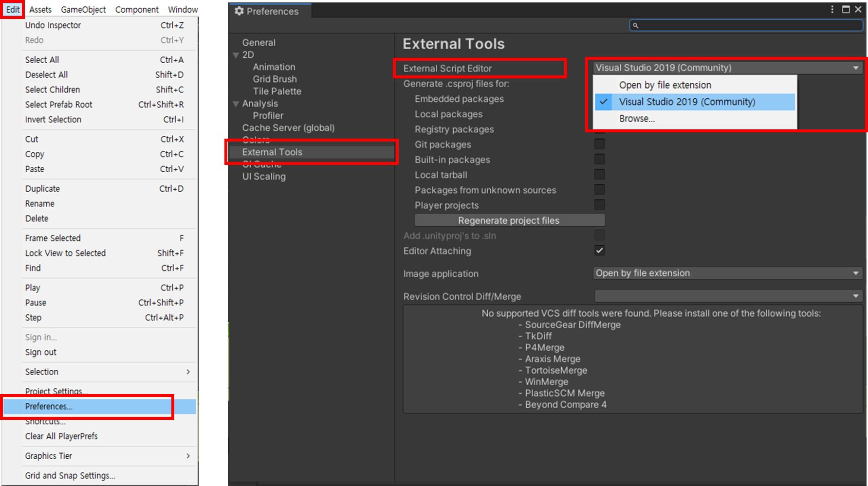Select Cache Server (global) category
The width and height of the screenshot is (868, 486).
(288, 128)
